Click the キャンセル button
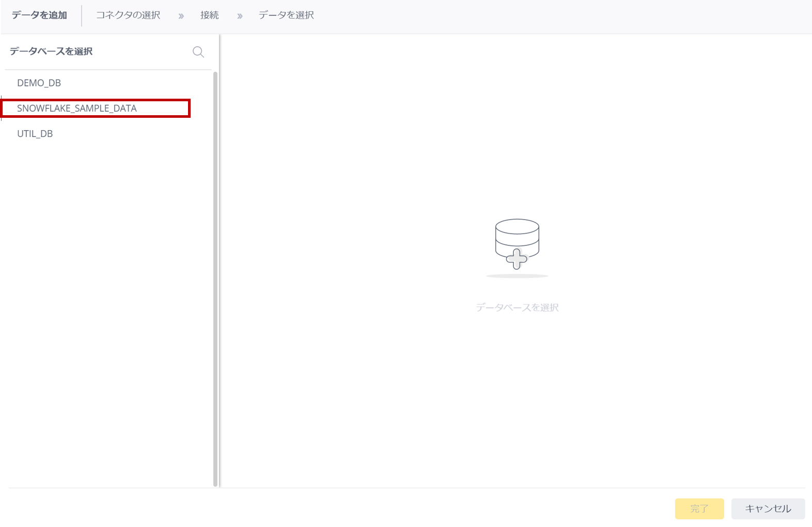Viewport: 812px width, 527px height. click(768, 509)
